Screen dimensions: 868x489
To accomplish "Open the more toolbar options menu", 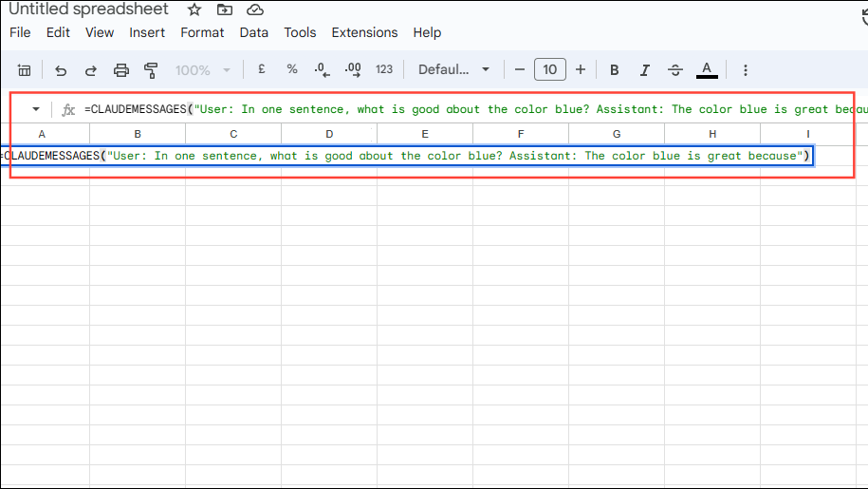I will 745,70.
